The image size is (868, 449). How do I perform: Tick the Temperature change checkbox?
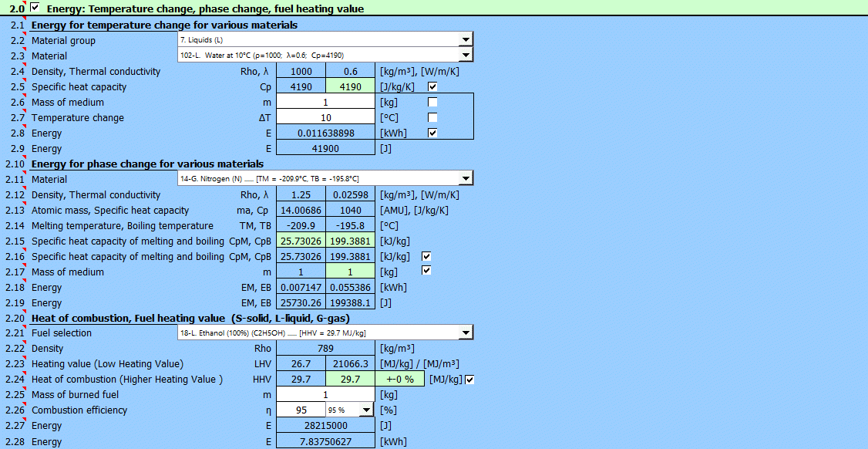click(x=432, y=118)
